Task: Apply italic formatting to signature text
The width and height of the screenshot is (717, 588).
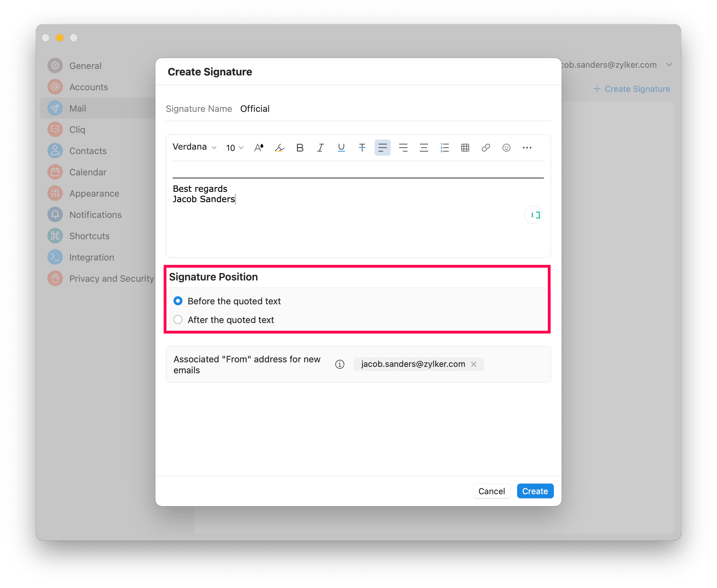Action: (x=320, y=148)
